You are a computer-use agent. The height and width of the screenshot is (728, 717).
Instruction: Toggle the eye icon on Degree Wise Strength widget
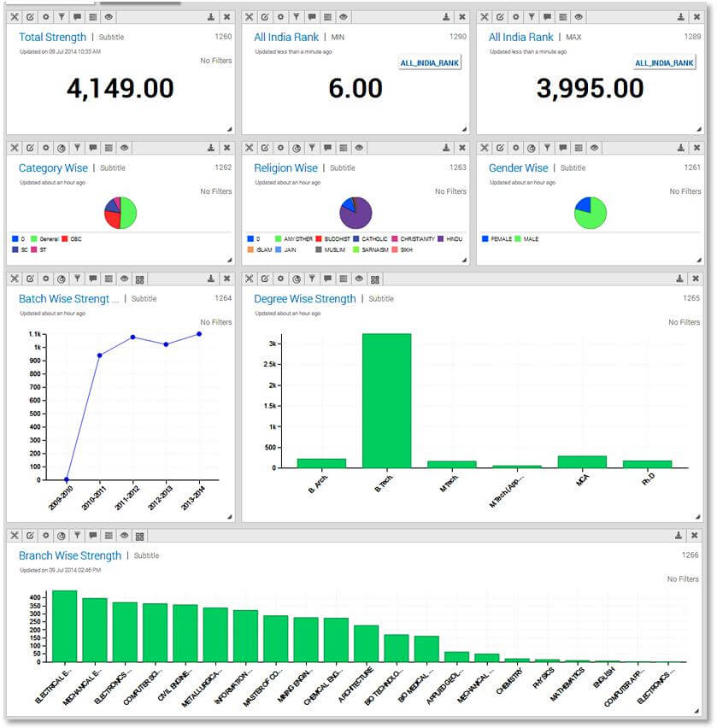359,278
